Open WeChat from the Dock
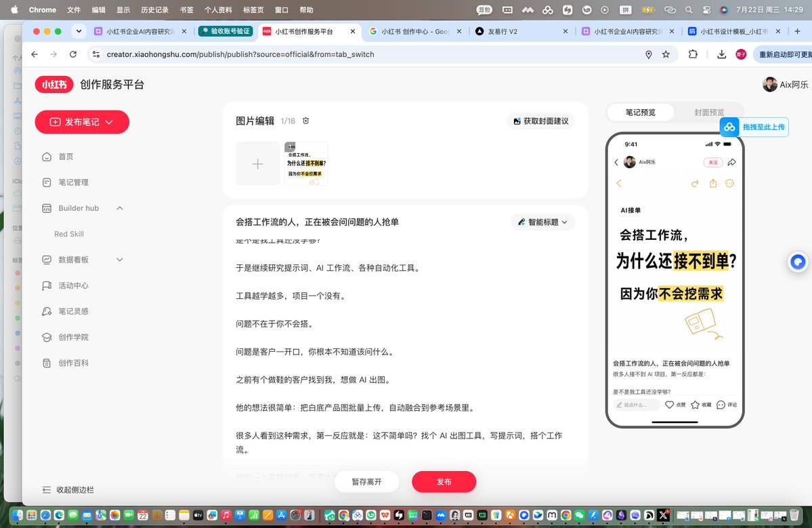 coord(579,515)
